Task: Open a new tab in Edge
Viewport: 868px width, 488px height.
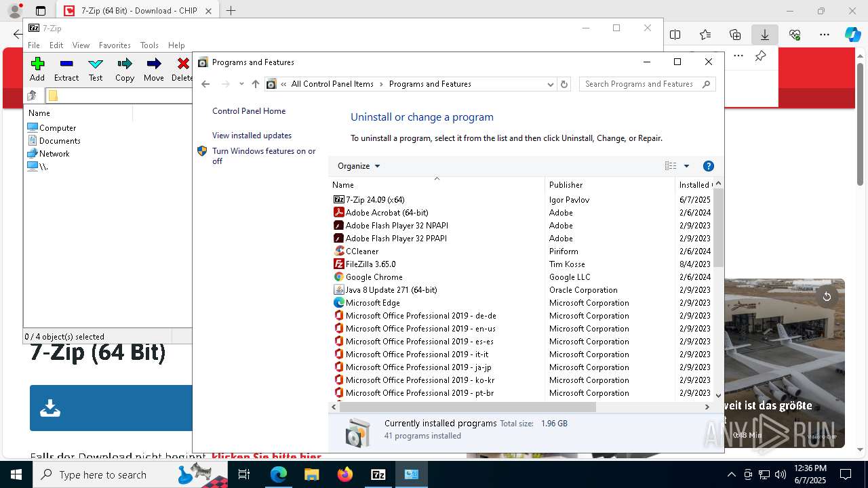Action: 231,11
